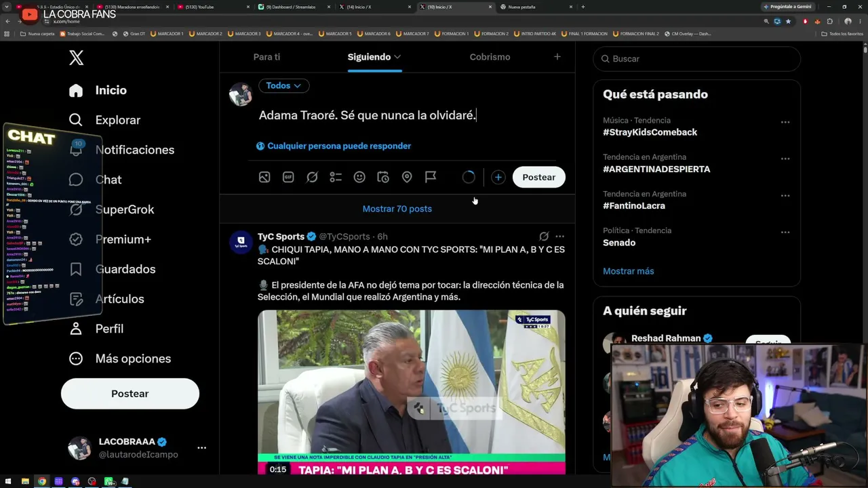Open more options for #ARGENTINADESPIERTA trend
868x488 pixels.
[785, 159]
